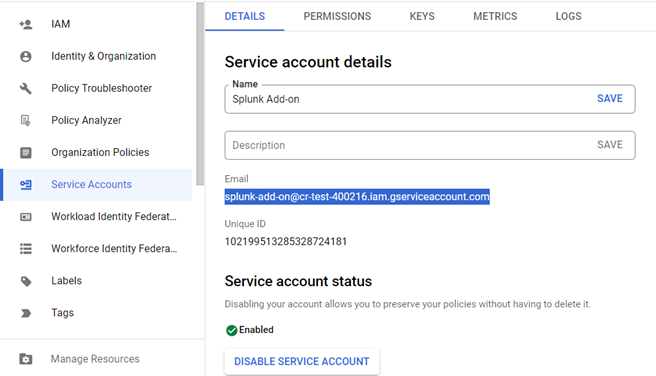Switch to the KEYS tab

422,16
